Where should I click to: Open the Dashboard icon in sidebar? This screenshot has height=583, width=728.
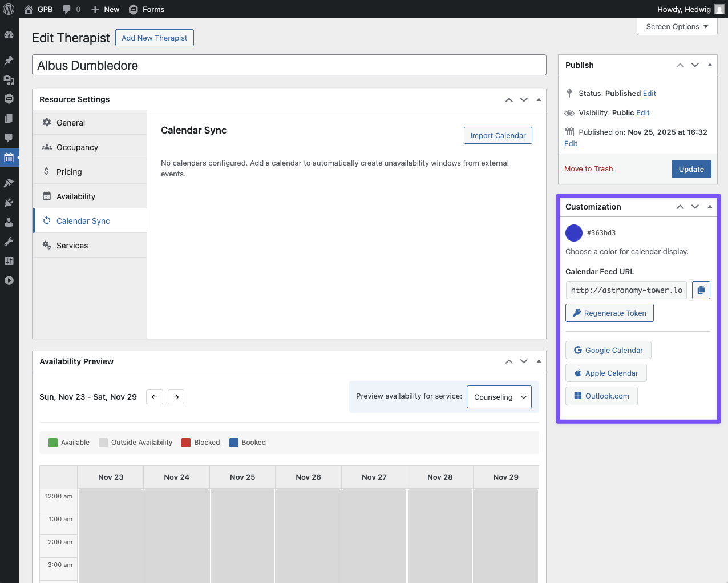pyautogui.click(x=9, y=35)
